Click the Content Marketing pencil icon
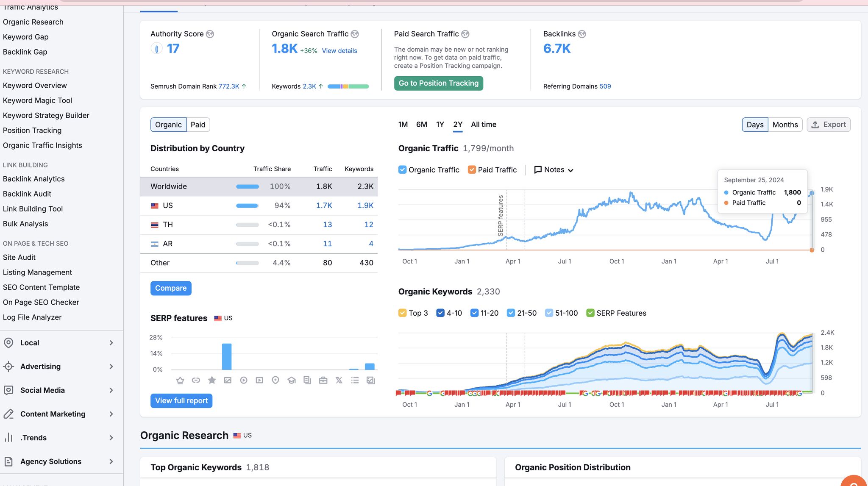 [8, 414]
